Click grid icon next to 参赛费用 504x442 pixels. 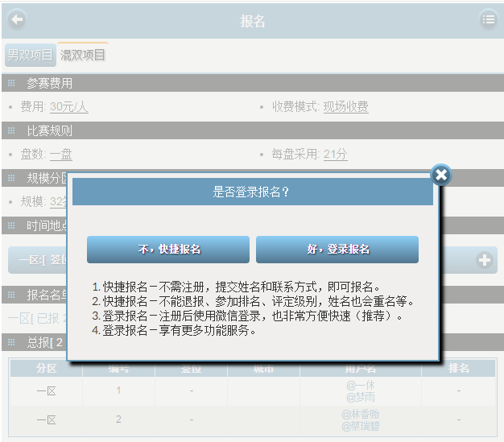[11, 84]
